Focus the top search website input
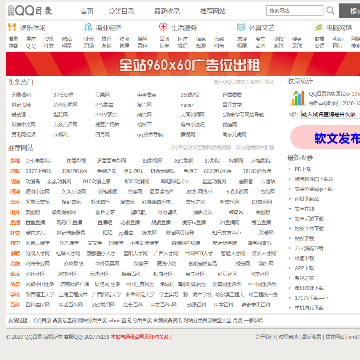The height and width of the screenshot is (360, 360). [x=295, y=11]
